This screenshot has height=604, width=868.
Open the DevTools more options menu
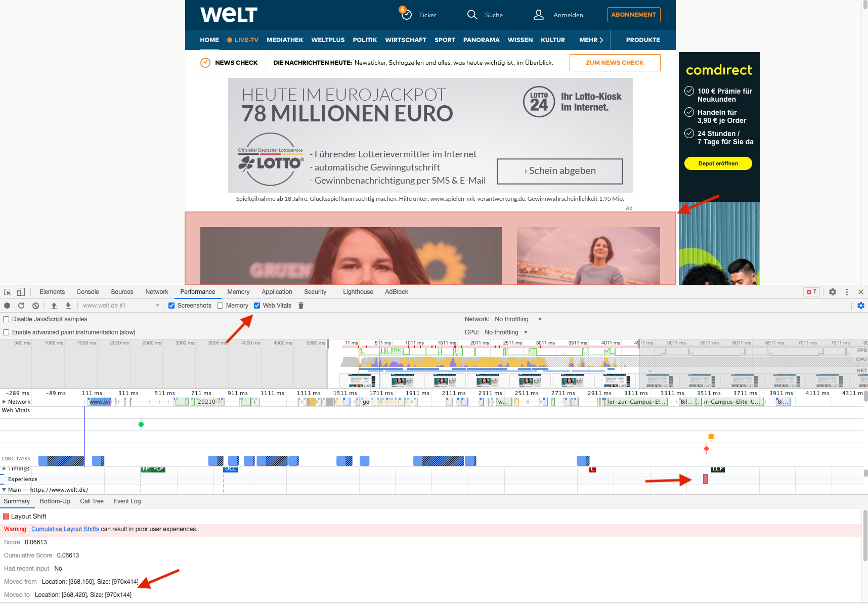point(847,292)
